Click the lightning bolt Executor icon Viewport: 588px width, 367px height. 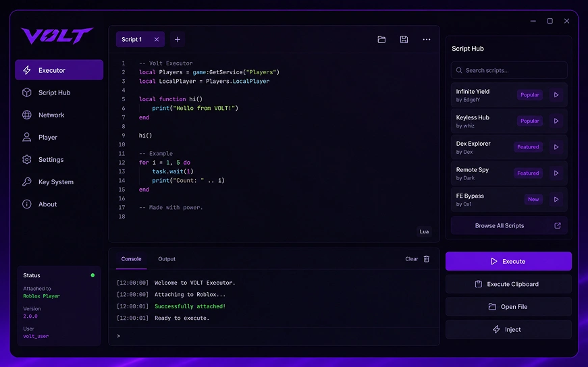click(27, 70)
